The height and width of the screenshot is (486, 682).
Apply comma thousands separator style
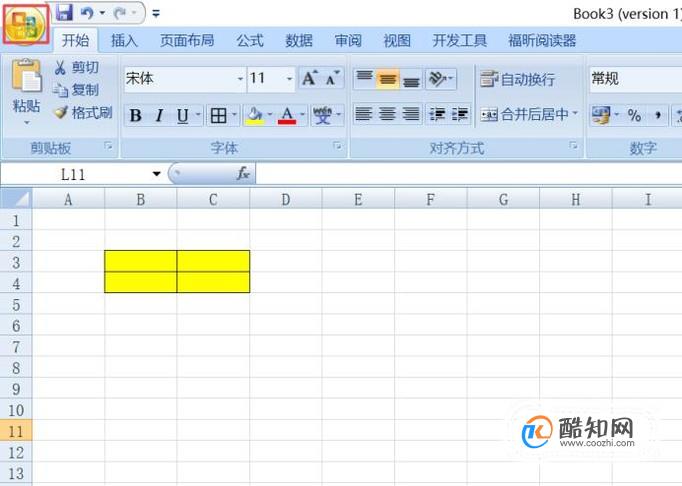point(658,115)
